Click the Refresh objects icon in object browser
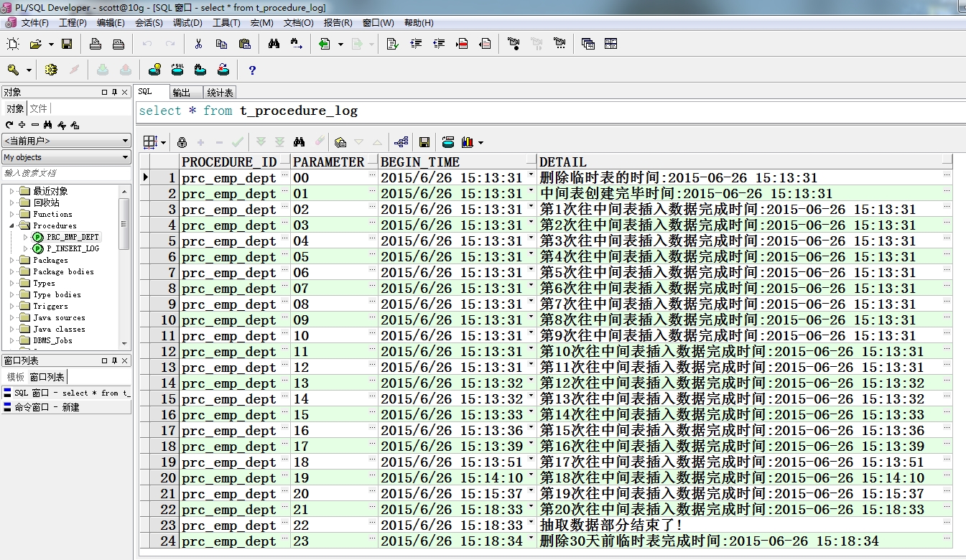This screenshot has height=560, width=966. coord(9,125)
